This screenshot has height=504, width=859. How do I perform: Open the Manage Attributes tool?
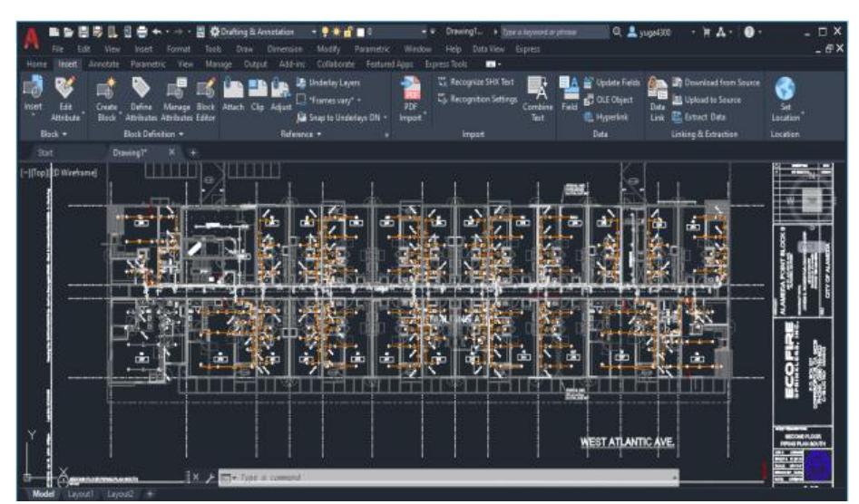click(176, 99)
